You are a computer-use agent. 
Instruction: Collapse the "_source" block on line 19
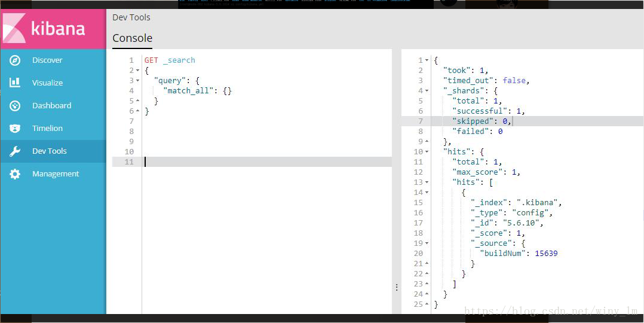pos(427,243)
